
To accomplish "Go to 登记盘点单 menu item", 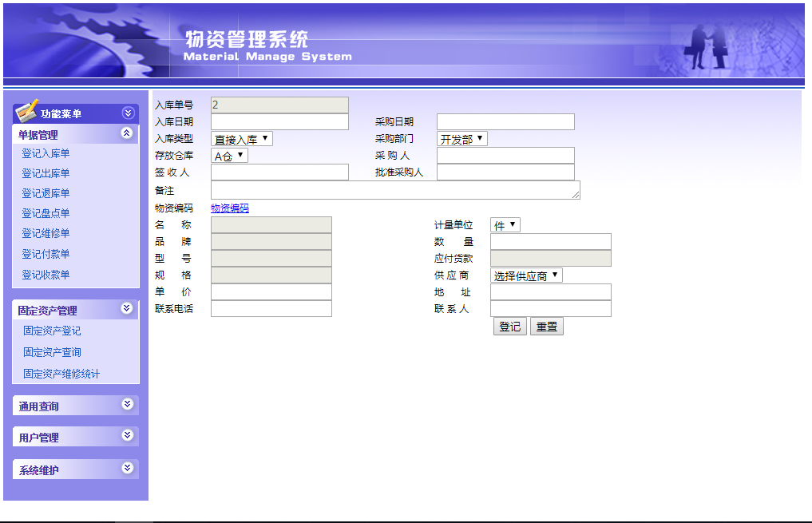I will coord(46,213).
